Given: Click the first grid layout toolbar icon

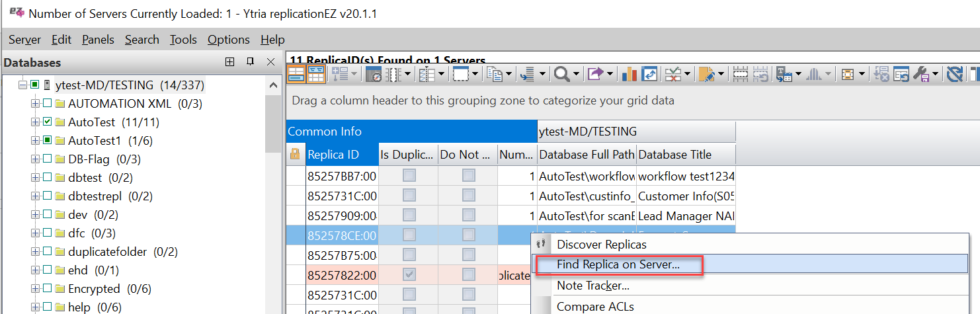Looking at the screenshot, I should pos(296,74).
